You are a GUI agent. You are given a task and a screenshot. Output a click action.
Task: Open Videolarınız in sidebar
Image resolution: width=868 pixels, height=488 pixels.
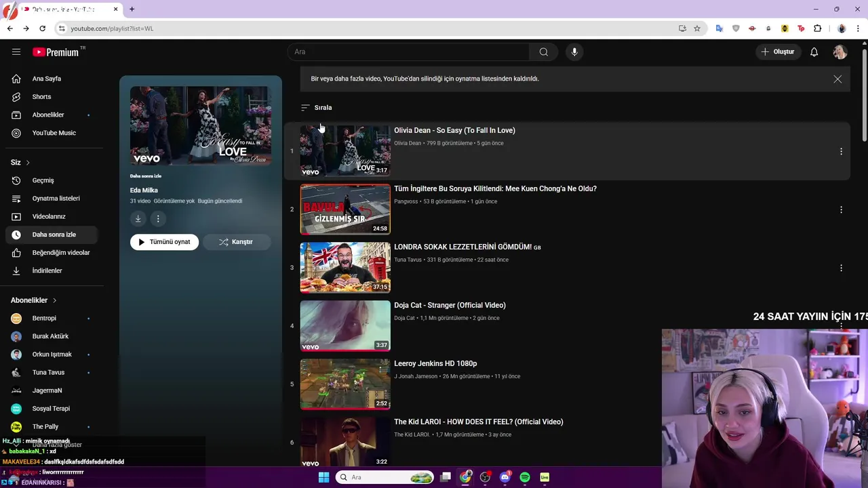pyautogui.click(x=51, y=216)
